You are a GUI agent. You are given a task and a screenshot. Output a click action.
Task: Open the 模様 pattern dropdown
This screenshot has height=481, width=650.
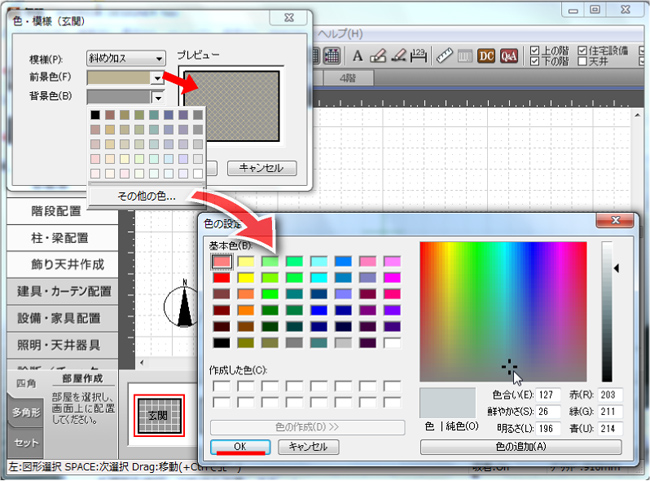125,58
